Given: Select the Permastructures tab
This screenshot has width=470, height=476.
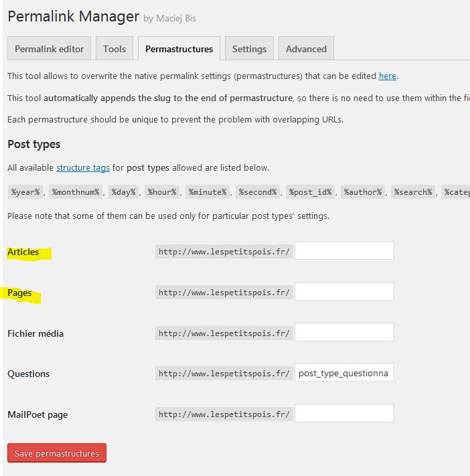Looking at the screenshot, I should (179, 49).
